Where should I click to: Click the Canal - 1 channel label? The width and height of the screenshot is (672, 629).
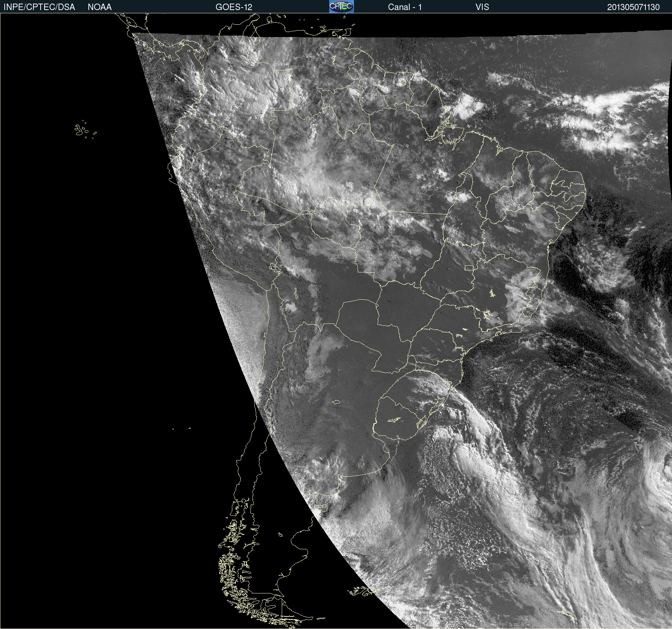(405, 7)
